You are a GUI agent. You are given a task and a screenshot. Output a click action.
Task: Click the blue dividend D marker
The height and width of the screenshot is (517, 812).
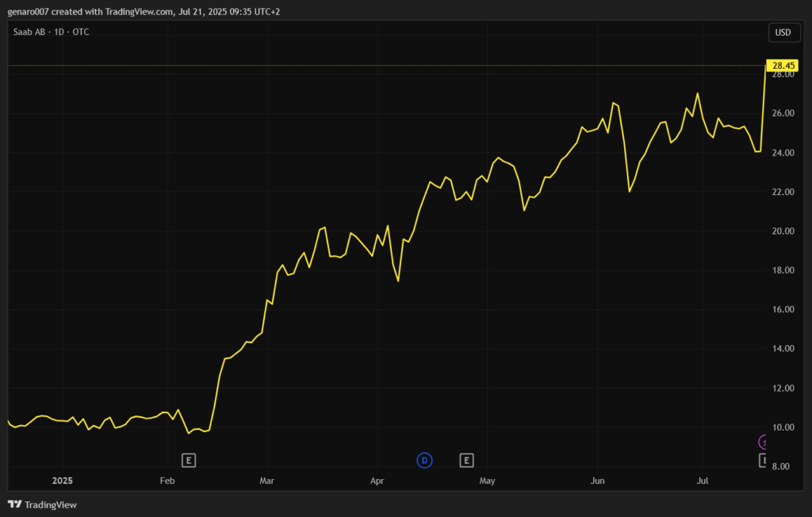coord(424,460)
